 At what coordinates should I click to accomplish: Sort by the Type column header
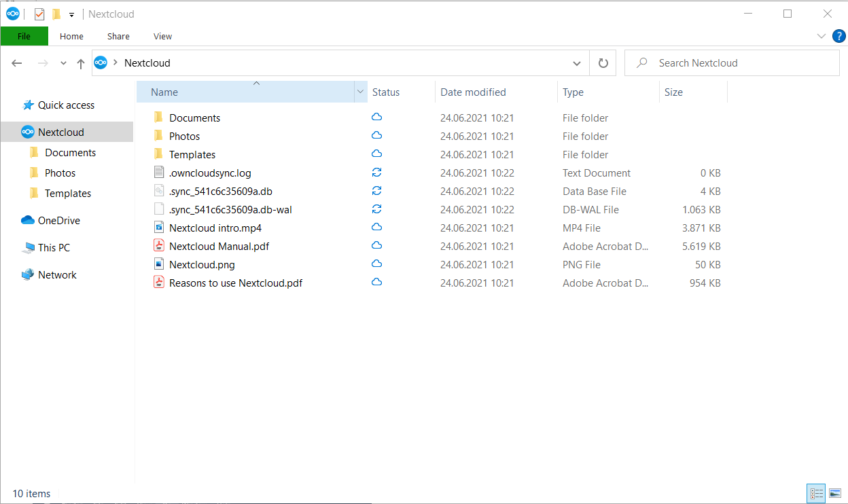point(608,92)
